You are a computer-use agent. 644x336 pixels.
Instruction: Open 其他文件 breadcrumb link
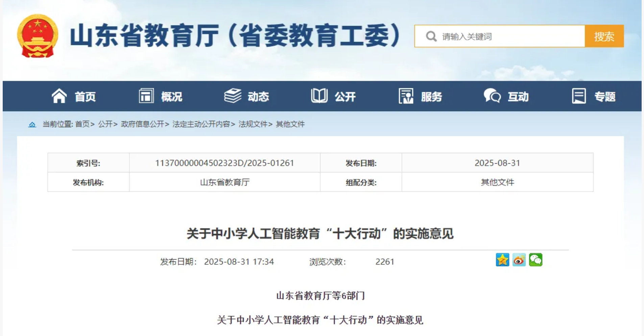tap(290, 124)
